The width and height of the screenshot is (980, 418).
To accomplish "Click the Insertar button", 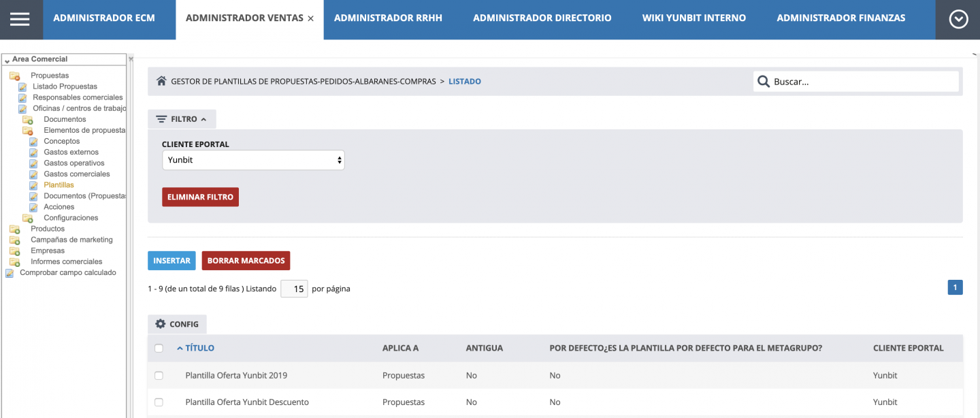I will [171, 260].
